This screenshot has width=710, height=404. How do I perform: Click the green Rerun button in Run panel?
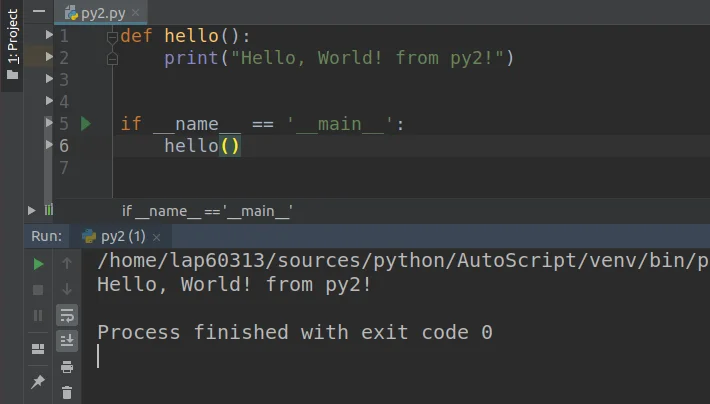click(38, 264)
